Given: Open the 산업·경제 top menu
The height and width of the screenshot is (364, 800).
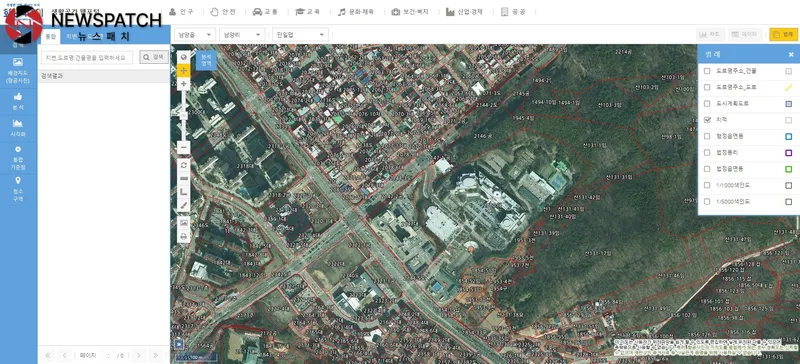Looking at the screenshot, I should (464, 12).
